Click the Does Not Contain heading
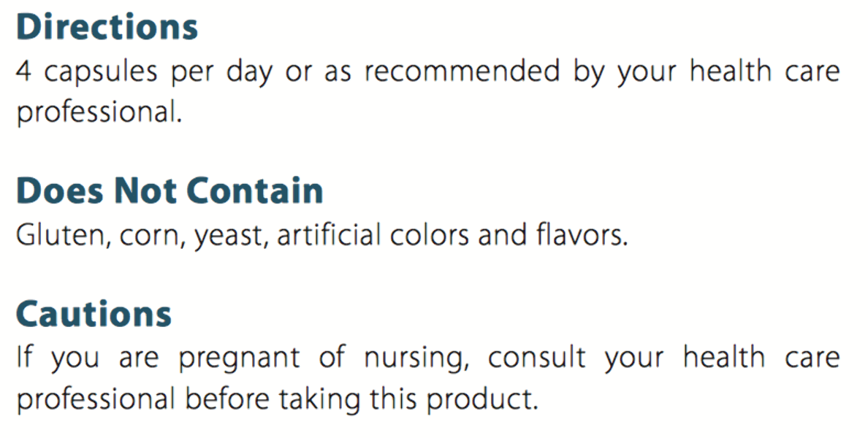This screenshot has height=438, width=868. click(x=170, y=191)
